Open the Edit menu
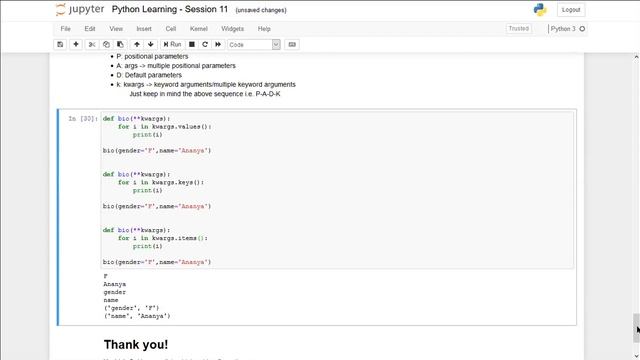Viewport: 640px width, 360px height. point(90,29)
